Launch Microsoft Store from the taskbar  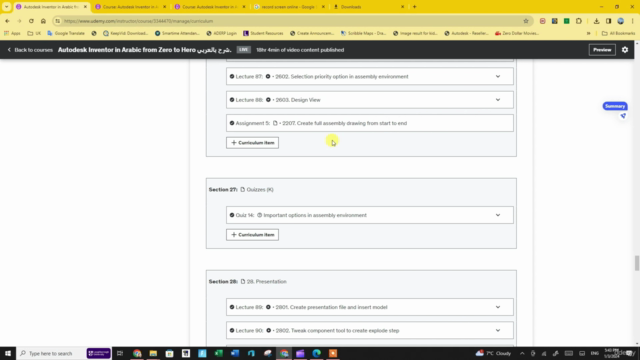(x=169, y=353)
